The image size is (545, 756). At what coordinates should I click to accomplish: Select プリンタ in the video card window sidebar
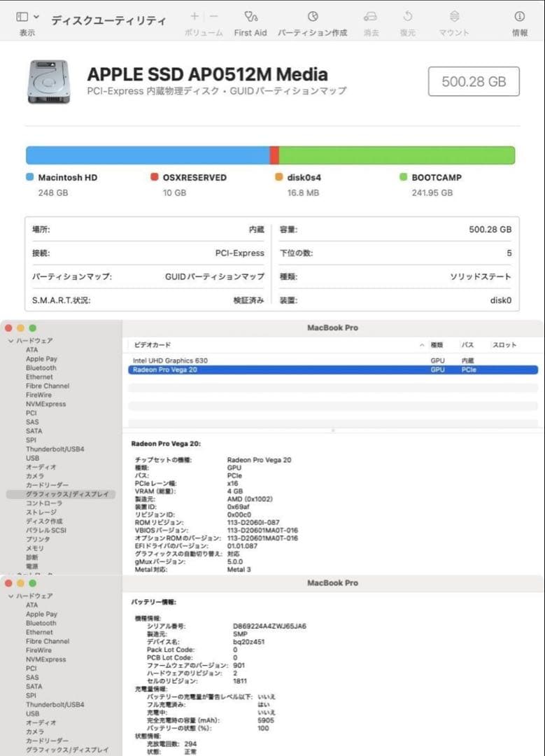(x=38, y=539)
